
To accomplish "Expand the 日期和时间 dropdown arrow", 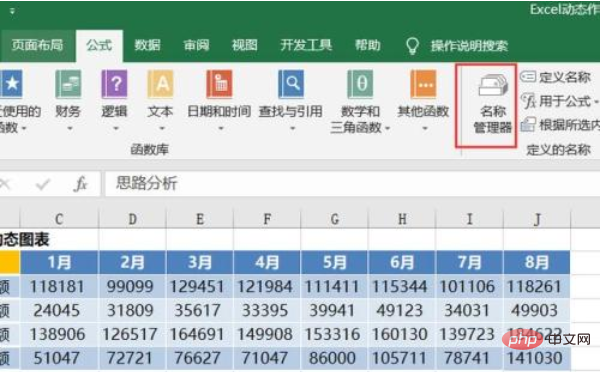I will [x=220, y=128].
